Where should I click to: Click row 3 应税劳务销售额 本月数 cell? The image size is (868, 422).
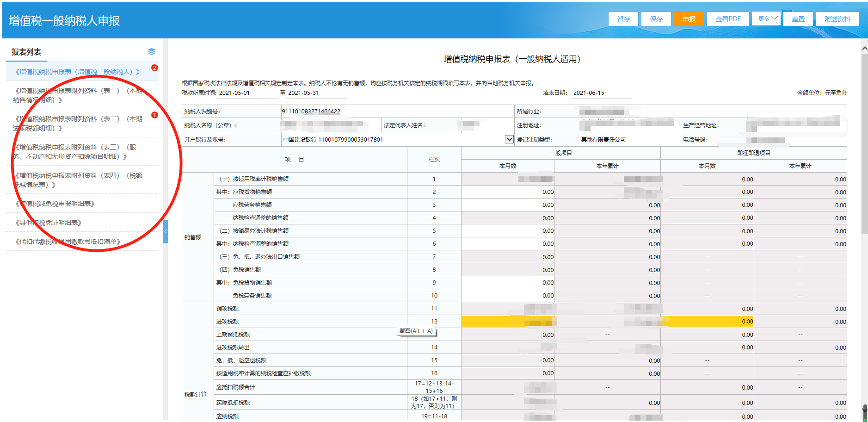pos(508,205)
